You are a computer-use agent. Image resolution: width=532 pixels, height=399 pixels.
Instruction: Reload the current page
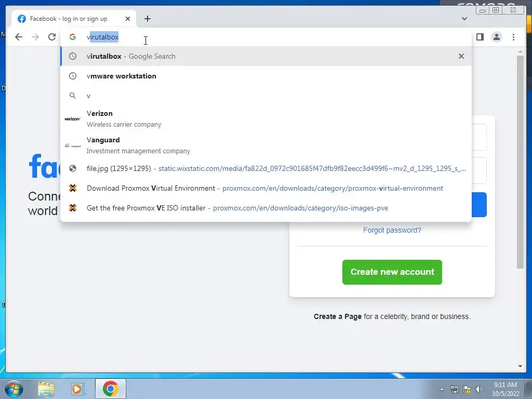[52, 37]
